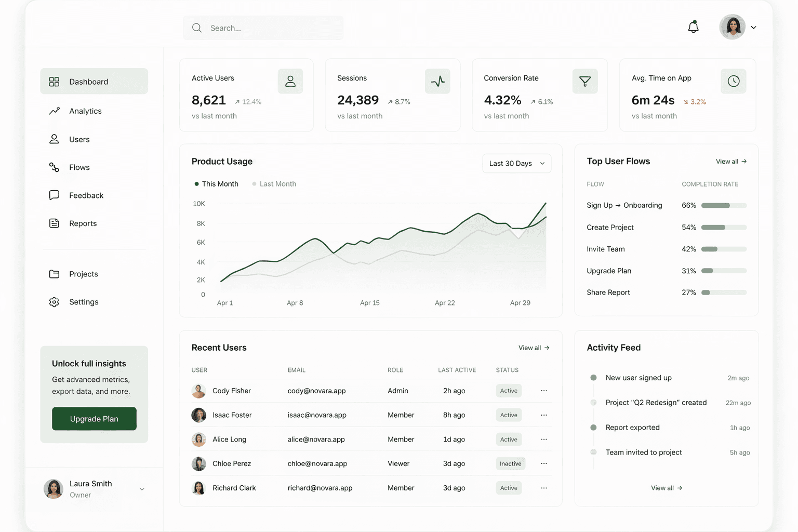
Task: Click the arrow next to Recent Users View all
Action: pos(547,348)
